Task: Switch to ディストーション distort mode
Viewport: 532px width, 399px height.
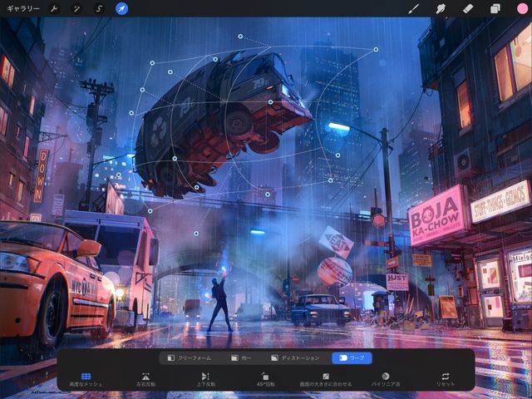Action: coord(295,358)
